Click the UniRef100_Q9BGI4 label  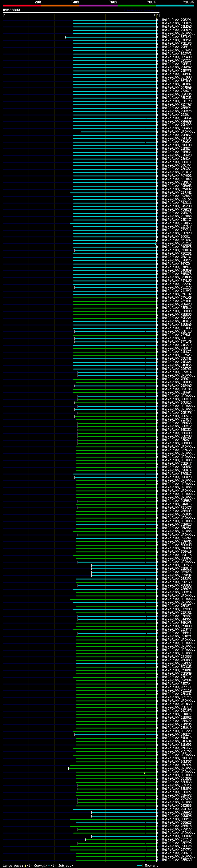pyautogui.click(x=176, y=470)
